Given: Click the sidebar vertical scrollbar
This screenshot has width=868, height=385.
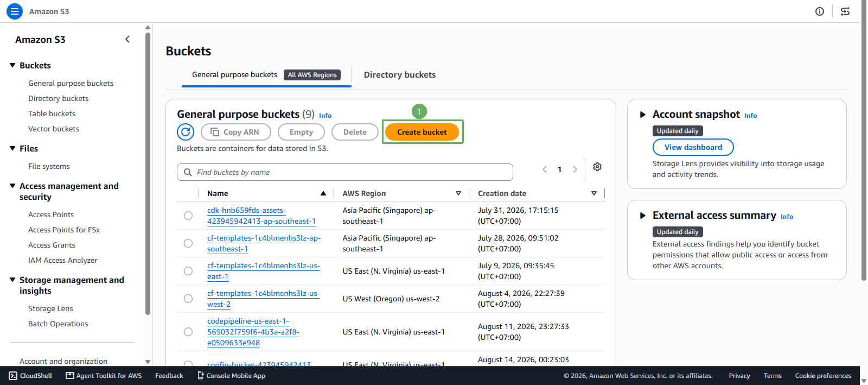Looking at the screenshot, I should (x=148, y=174).
